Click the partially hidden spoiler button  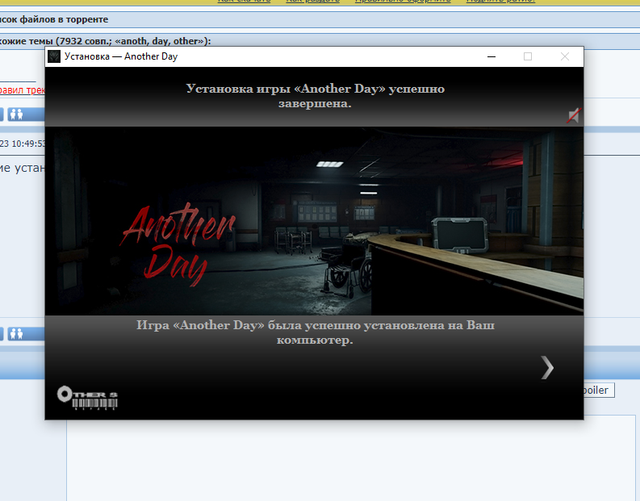pyautogui.click(x=599, y=390)
